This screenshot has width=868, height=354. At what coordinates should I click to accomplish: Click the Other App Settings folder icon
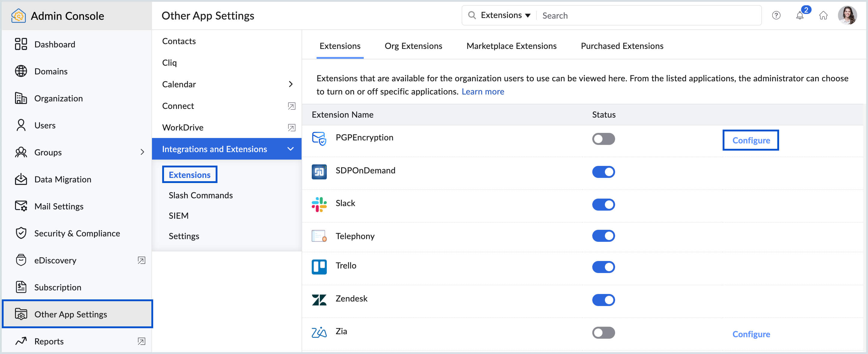point(21,314)
